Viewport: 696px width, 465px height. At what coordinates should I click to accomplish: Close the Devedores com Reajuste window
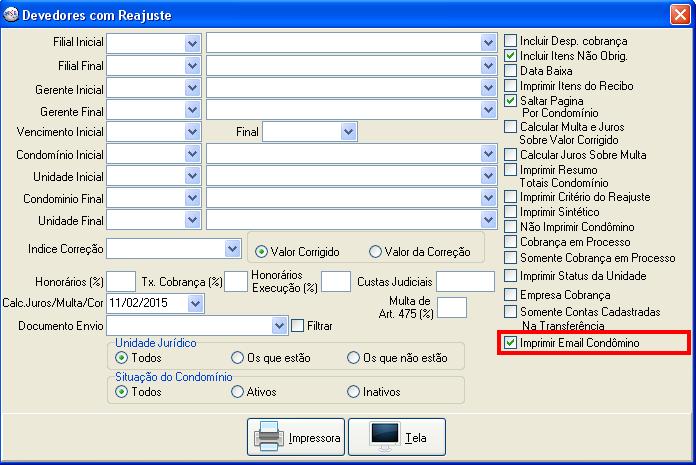click(678, 13)
